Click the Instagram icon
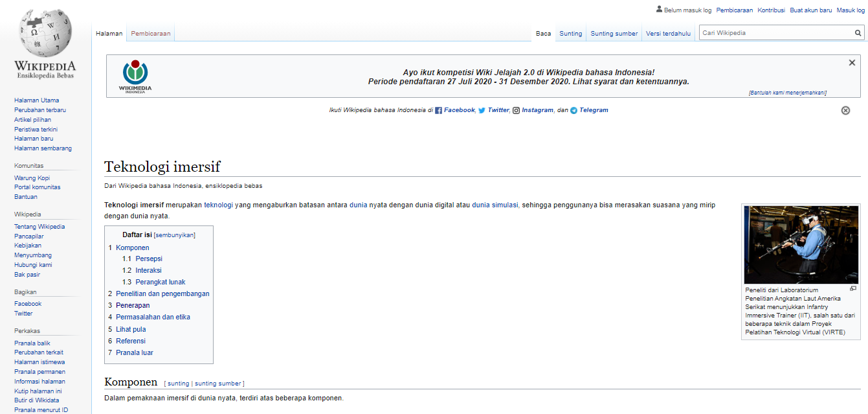This screenshot has width=868, height=414. click(x=517, y=111)
